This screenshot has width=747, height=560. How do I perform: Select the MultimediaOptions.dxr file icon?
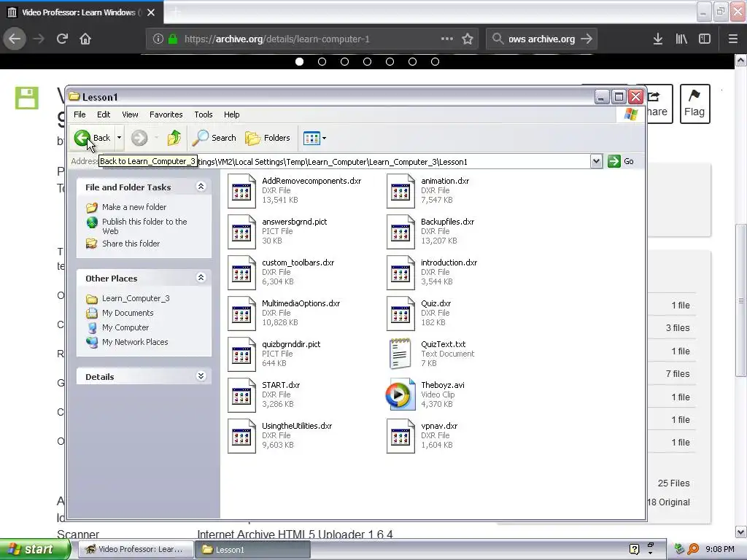(x=241, y=314)
